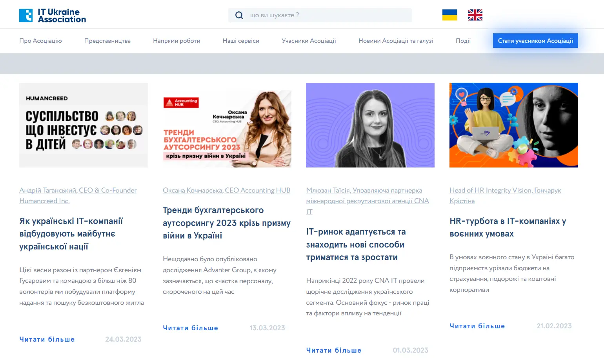Open headline 'Тренди бухгалтерського аутсорсингу 2023'
Viewport: 604px width, 364px height.
[x=227, y=223]
